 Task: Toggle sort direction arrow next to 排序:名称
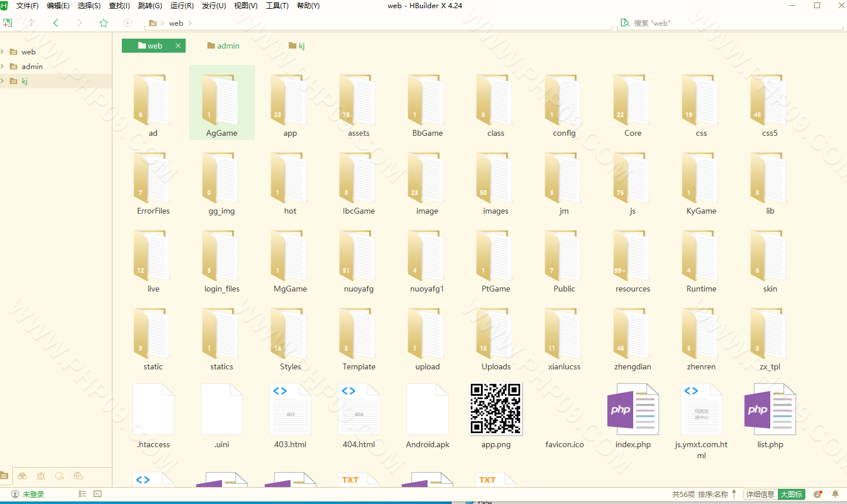734,494
